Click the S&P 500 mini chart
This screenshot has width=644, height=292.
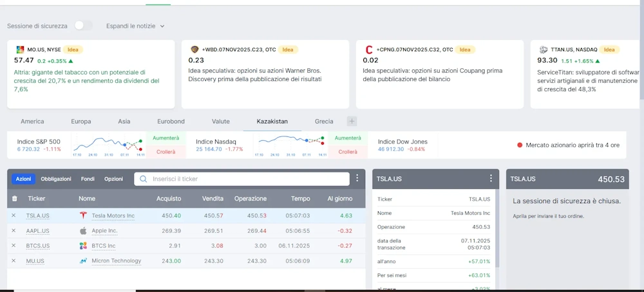coord(108,145)
